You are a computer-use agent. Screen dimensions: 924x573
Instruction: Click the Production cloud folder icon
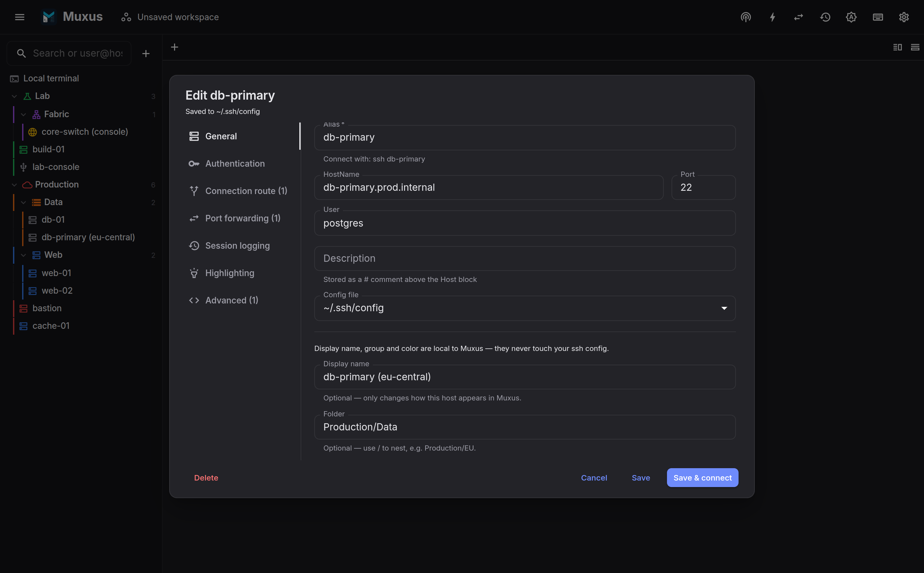point(27,185)
